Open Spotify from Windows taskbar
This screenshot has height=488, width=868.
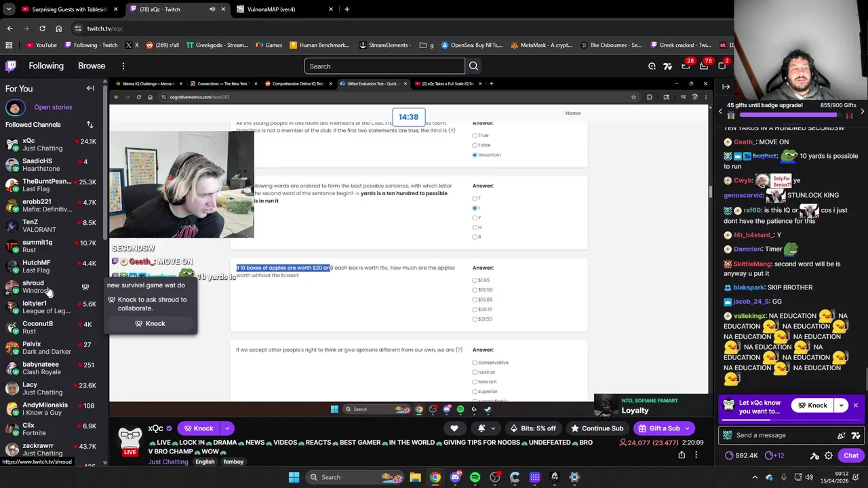pos(475,477)
